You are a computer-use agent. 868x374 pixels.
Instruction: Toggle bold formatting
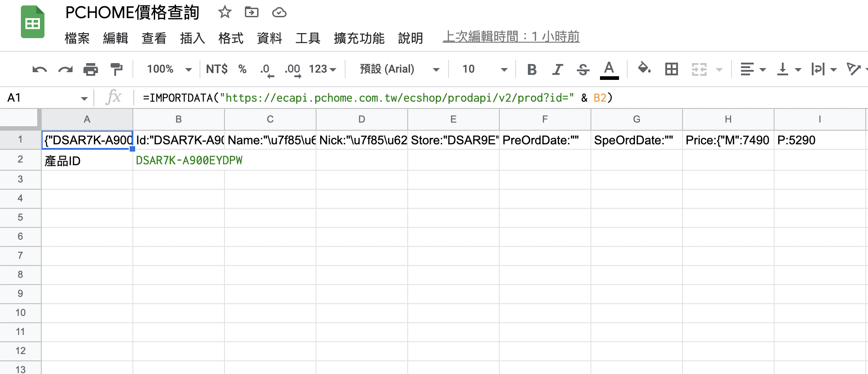tap(532, 69)
